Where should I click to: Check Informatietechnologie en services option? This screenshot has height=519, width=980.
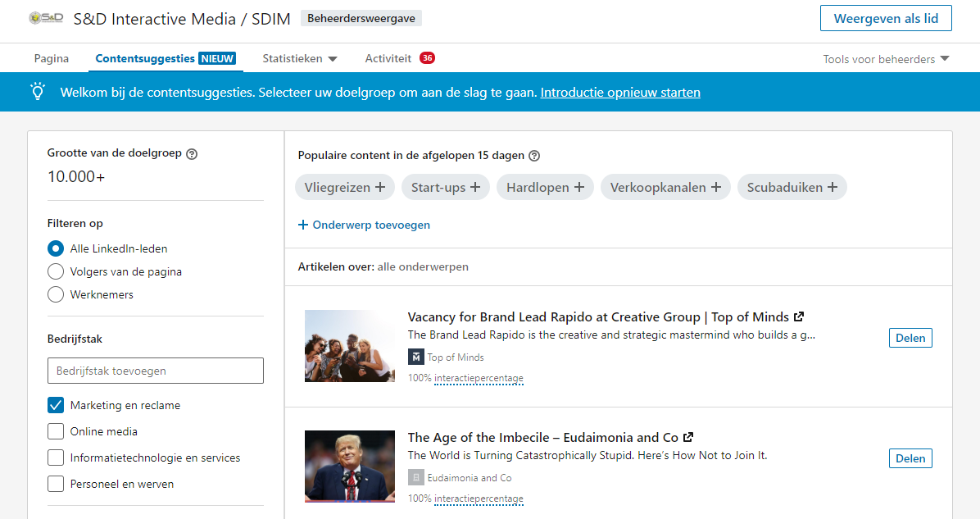coord(56,458)
